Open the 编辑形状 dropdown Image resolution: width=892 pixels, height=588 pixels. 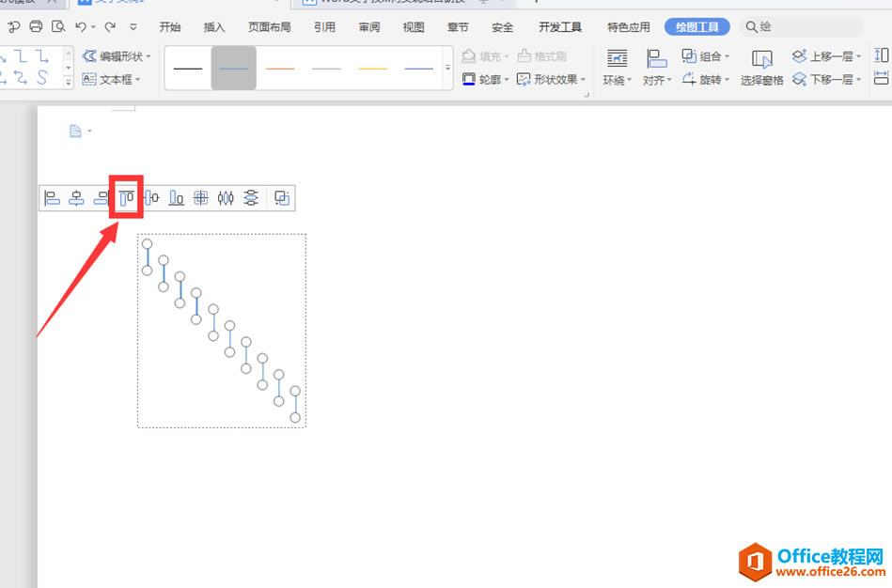click(117, 56)
